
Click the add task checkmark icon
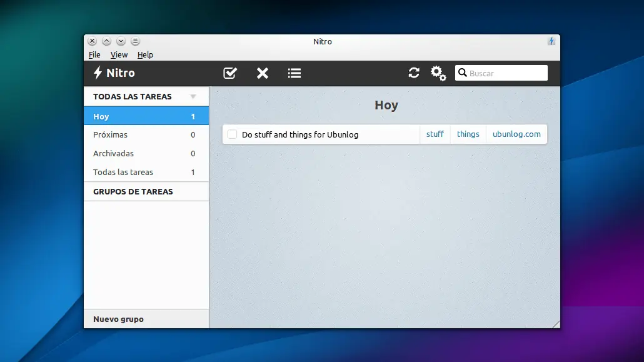(x=230, y=73)
